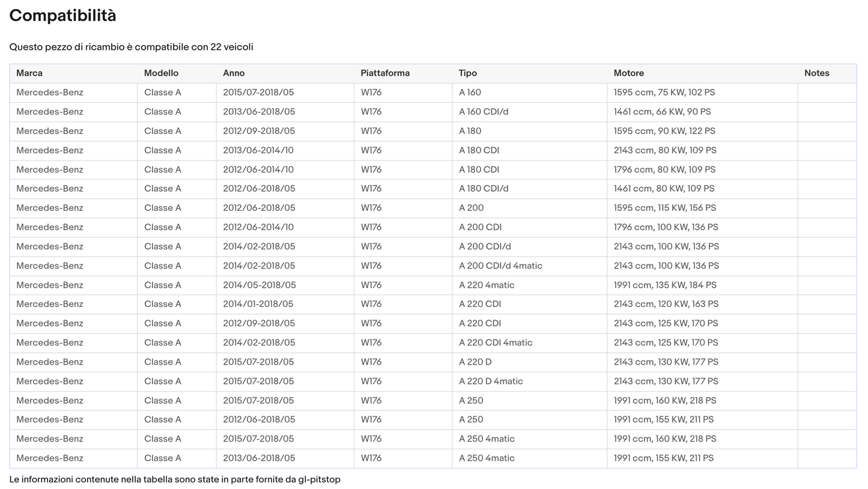868x489 pixels.
Task: Select the 2014/05-2018/05 year cell
Action: pos(259,285)
